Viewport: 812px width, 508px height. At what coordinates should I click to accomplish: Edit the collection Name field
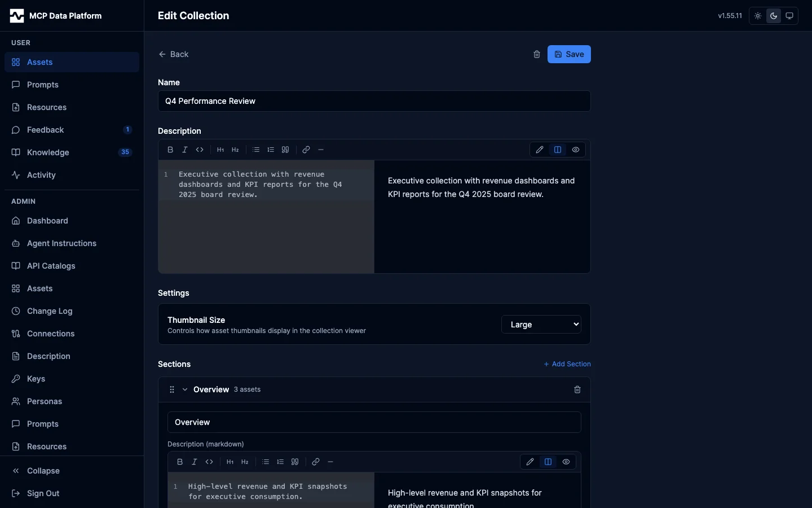point(374,101)
